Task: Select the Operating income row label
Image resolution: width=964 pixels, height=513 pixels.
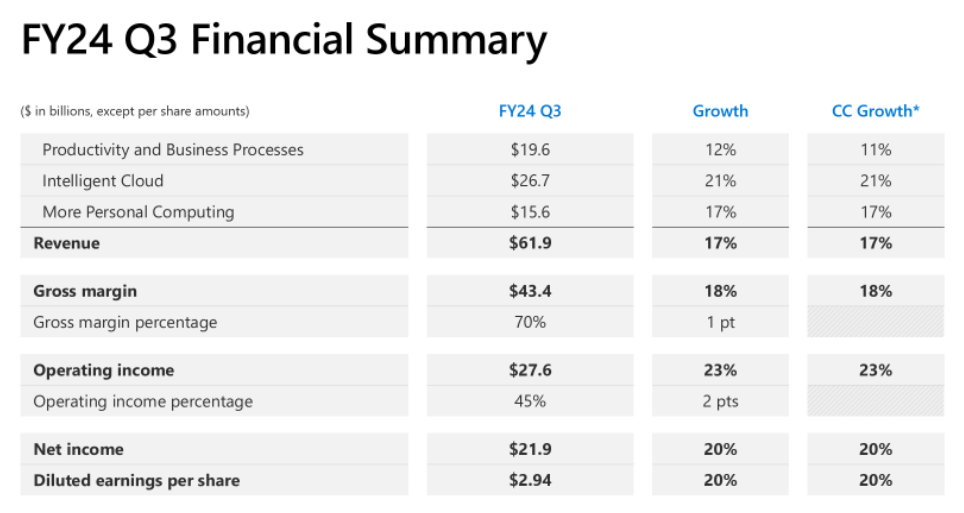Action: coord(104,370)
